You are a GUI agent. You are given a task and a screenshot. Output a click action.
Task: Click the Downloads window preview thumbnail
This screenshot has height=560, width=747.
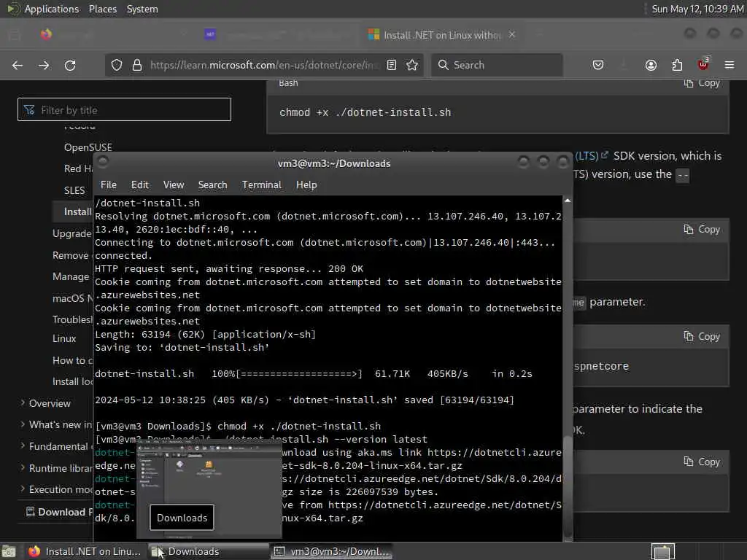[209, 491]
